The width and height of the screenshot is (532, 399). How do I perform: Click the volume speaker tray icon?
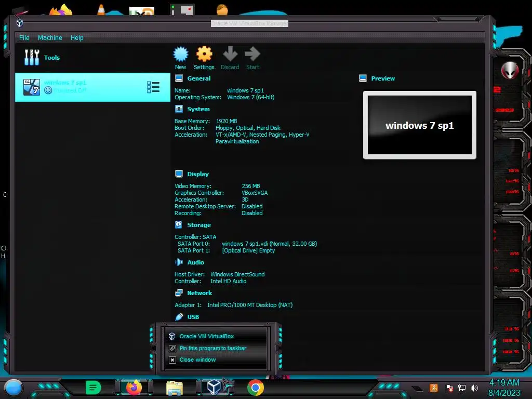click(x=474, y=388)
